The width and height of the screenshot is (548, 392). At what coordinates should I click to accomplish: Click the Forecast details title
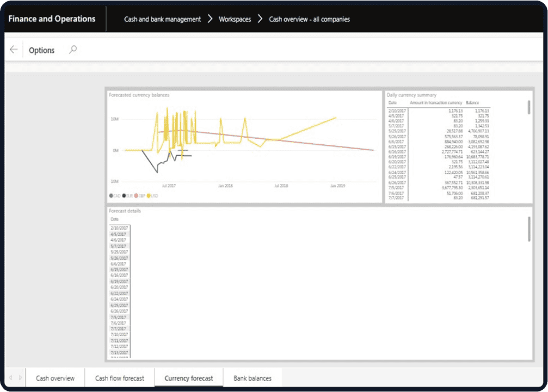click(125, 211)
